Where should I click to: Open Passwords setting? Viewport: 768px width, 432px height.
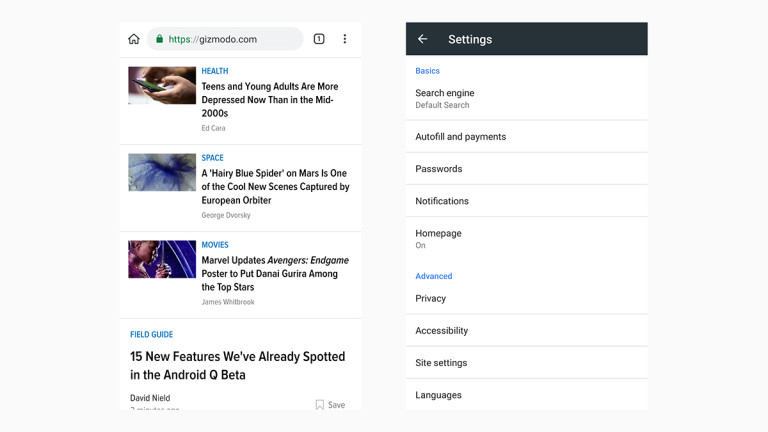pyautogui.click(x=527, y=169)
